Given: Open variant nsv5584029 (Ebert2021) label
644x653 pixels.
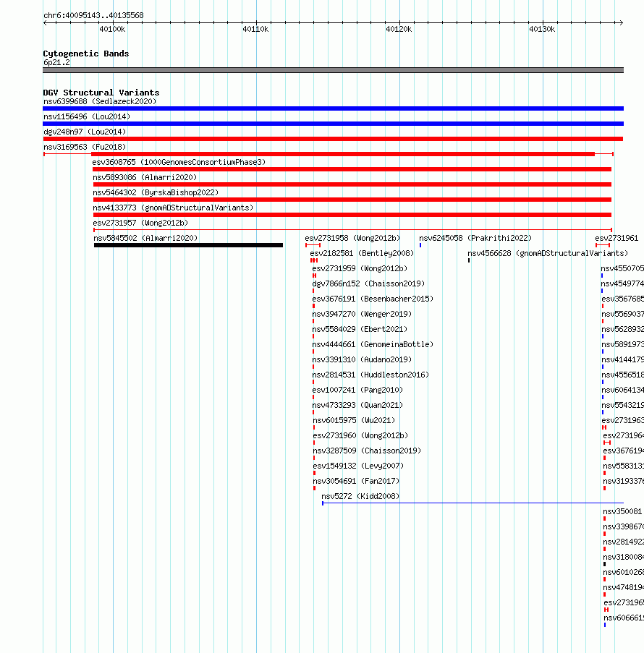Looking at the screenshot, I should tap(360, 330).
